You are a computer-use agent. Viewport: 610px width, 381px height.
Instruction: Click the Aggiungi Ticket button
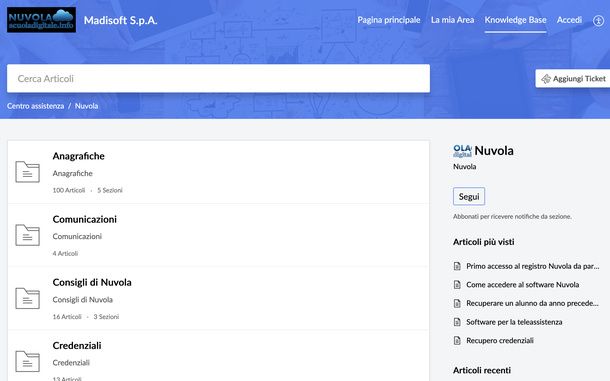(x=573, y=79)
